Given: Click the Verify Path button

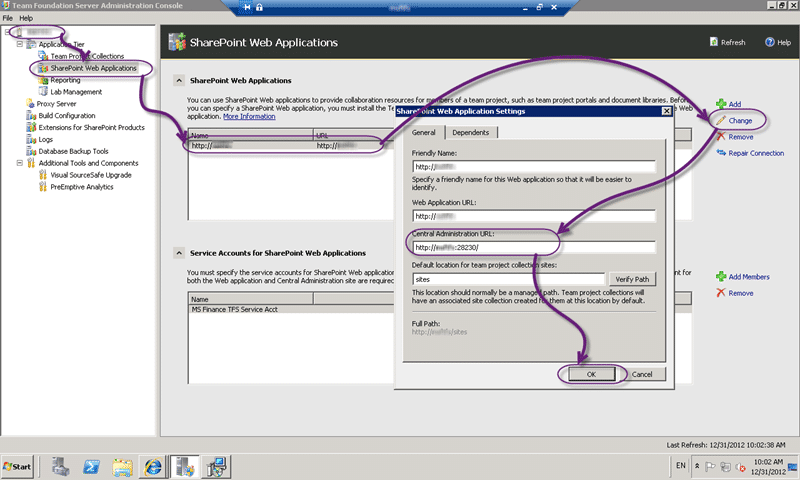Looking at the screenshot, I should click(x=632, y=279).
